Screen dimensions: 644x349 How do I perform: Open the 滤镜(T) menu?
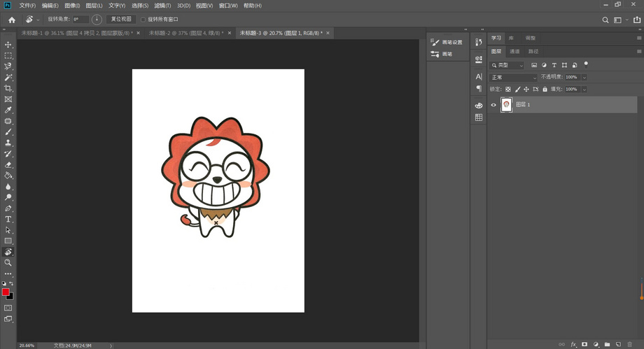point(162,6)
